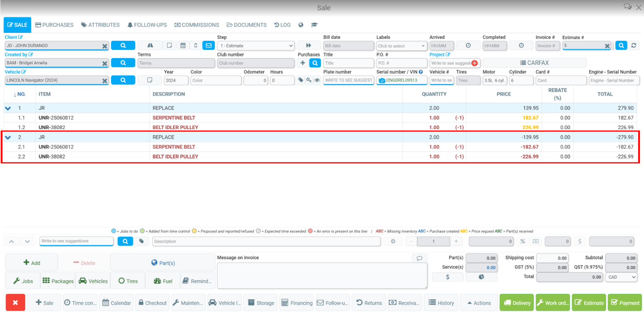Expand the Actions menu
This screenshot has width=644, height=313.
pyautogui.click(x=479, y=303)
